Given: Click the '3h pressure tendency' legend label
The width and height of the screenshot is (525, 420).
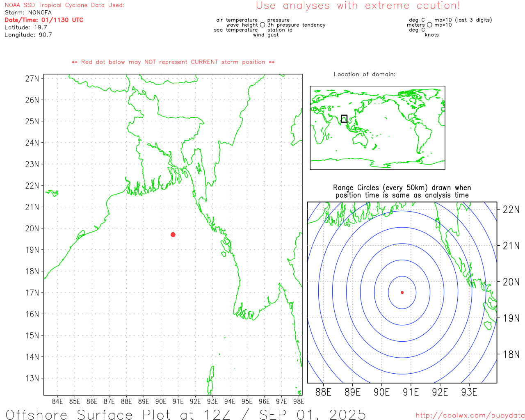Looking at the screenshot, I should (x=297, y=25).
